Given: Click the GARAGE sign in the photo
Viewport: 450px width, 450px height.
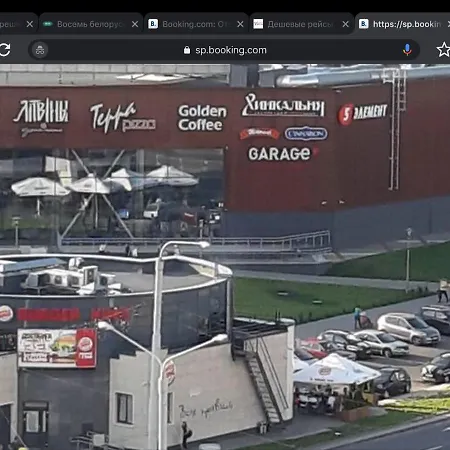Looking at the screenshot, I should (x=279, y=154).
